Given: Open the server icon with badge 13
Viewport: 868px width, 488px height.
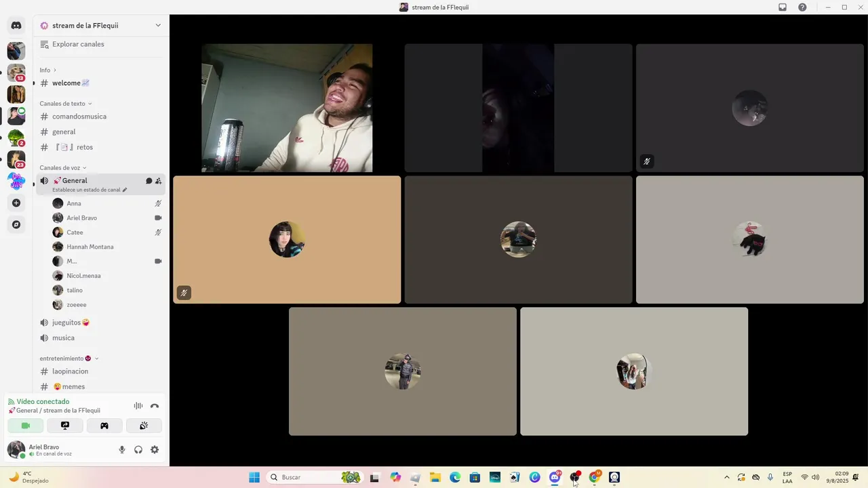Looking at the screenshot, I should coord(16,73).
